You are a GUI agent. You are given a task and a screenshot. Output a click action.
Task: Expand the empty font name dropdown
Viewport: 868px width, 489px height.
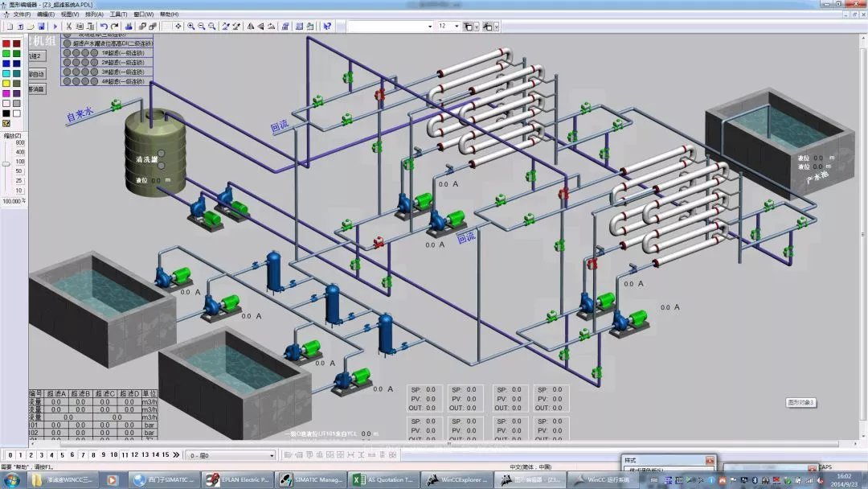[x=430, y=27]
